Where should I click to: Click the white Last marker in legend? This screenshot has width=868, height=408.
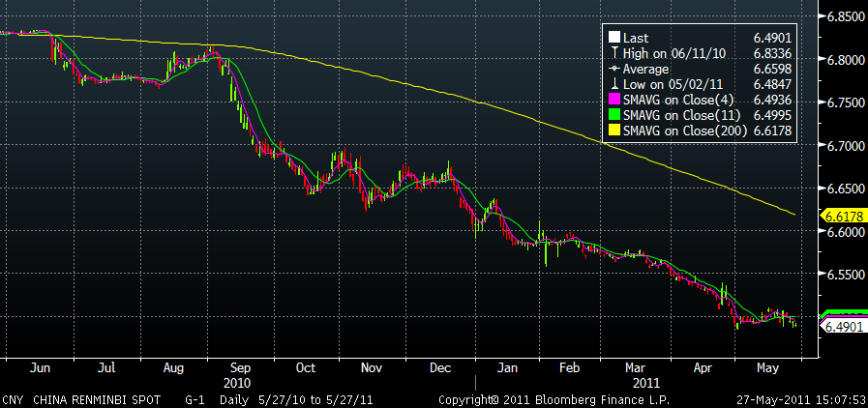click(x=613, y=37)
